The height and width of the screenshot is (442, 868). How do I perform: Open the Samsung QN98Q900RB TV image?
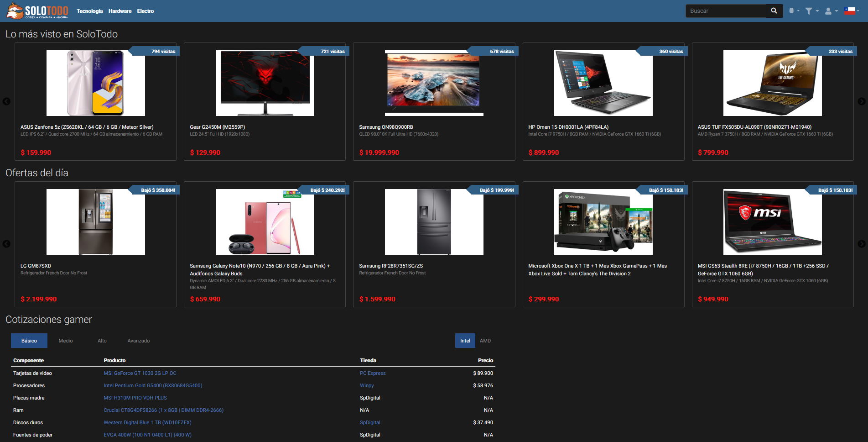pos(434,83)
